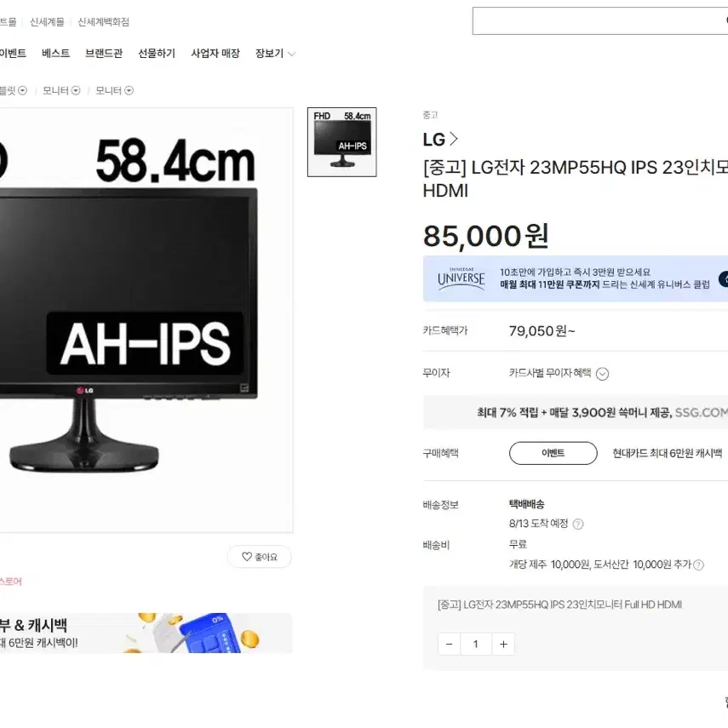
Task: Open the 사업자 매장 menu
Action: pyautogui.click(x=215, y=54)
